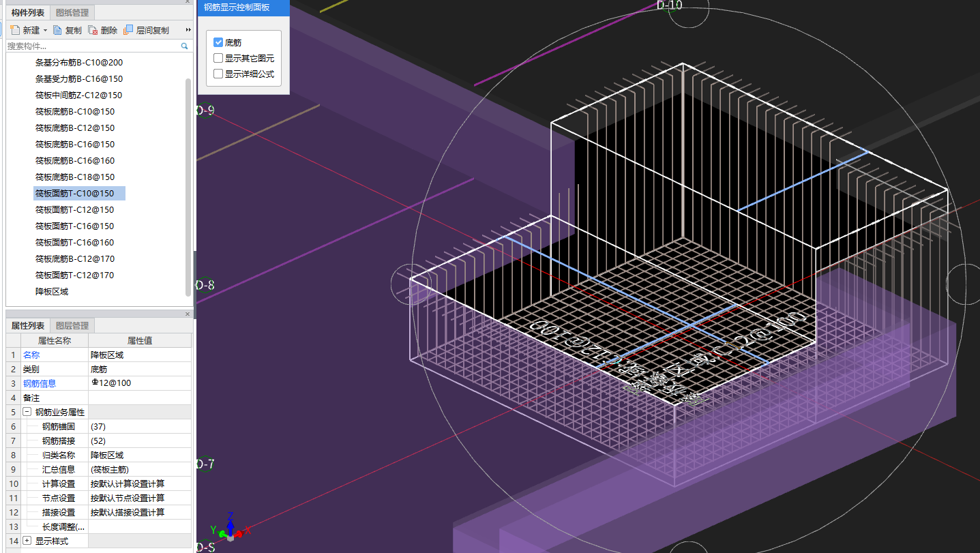Click the 属性值 column header
Image resolution: width=980 pixels, height=553 pixels.
[140, 340]
